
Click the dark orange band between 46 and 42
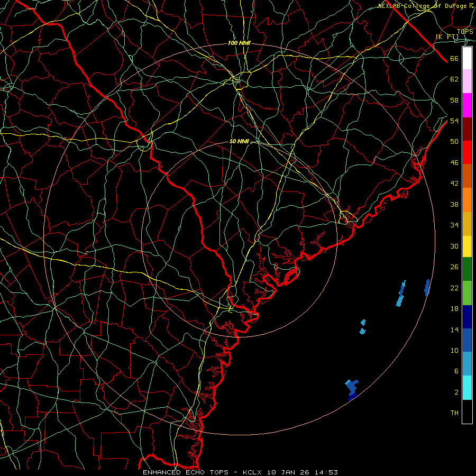tap(467, 176)
